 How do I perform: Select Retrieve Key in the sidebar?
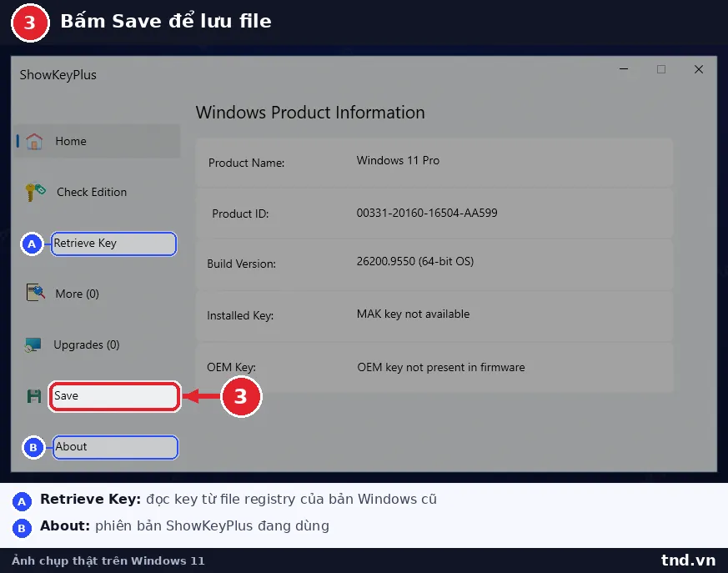pos(113,244)
